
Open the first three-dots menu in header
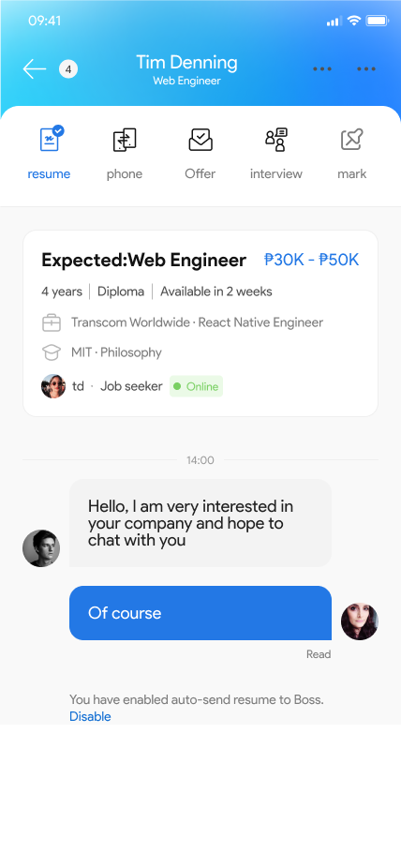(x=322, y=69)
